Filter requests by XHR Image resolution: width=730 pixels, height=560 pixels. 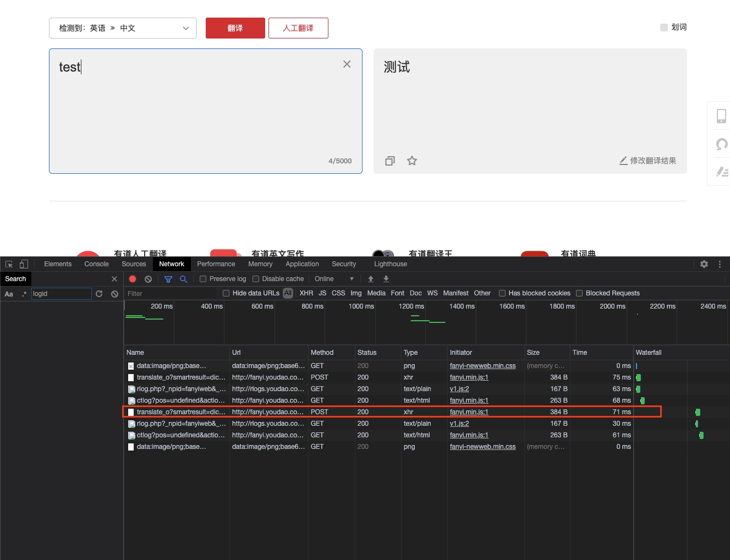tap(306, 293)
